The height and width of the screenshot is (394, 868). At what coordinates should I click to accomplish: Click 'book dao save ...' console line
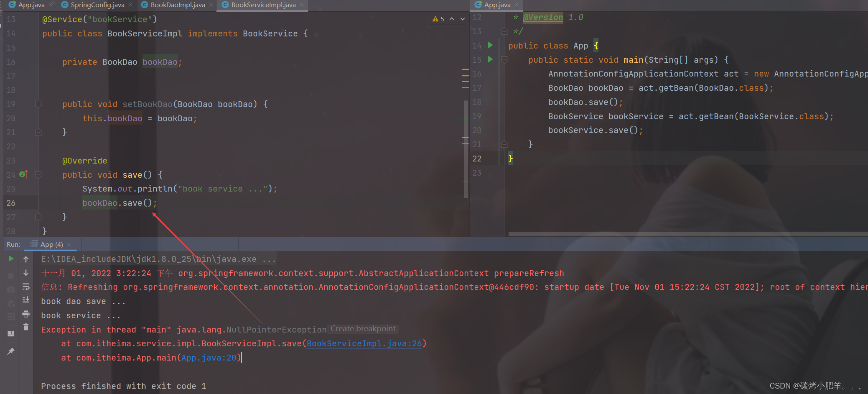click(83, 302)
